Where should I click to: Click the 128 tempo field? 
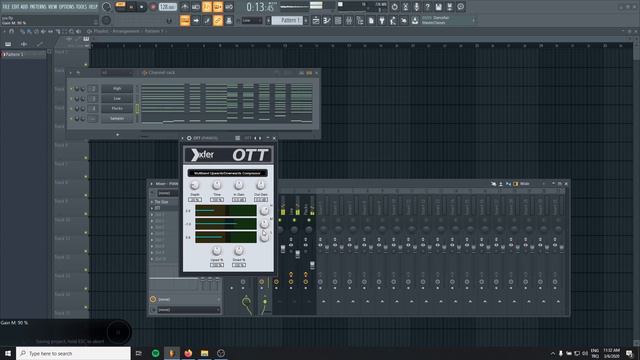click(x=167, y=7)
